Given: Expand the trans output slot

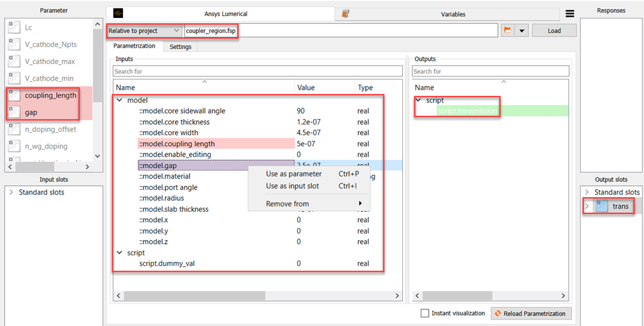Looking at the screenshot, I should [587, 206].
